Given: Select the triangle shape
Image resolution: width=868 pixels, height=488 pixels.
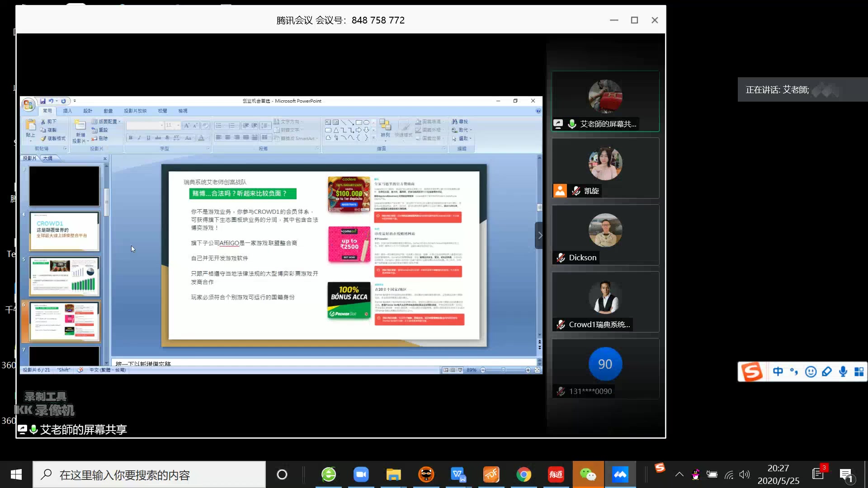Looking at the screenshot, I should [336, 130].
